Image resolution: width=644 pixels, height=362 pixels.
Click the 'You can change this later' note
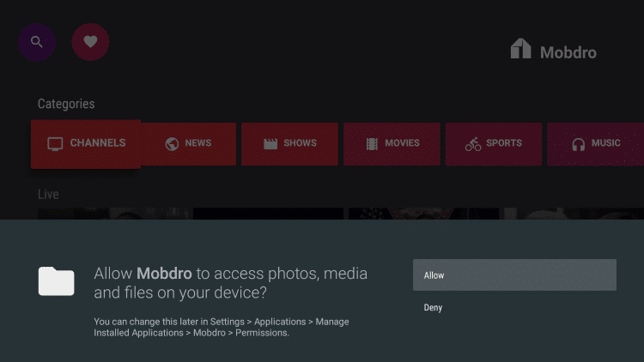tap(222, 327)
